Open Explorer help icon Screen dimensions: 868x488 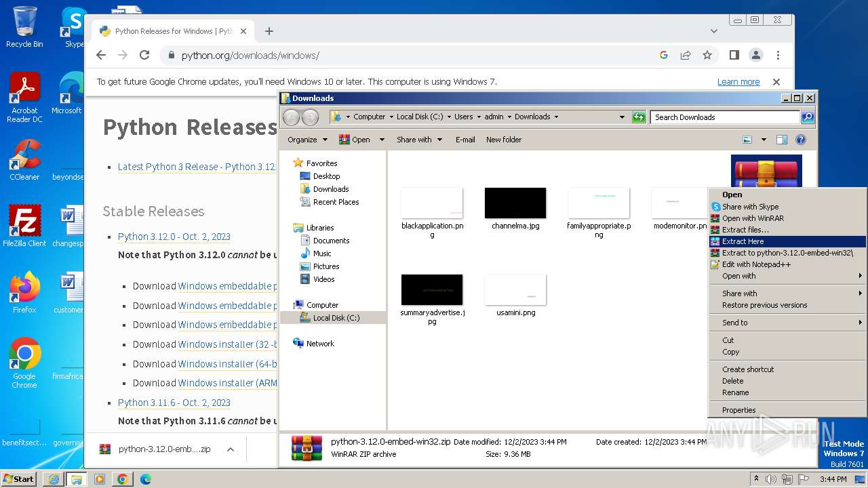(801, 140)
